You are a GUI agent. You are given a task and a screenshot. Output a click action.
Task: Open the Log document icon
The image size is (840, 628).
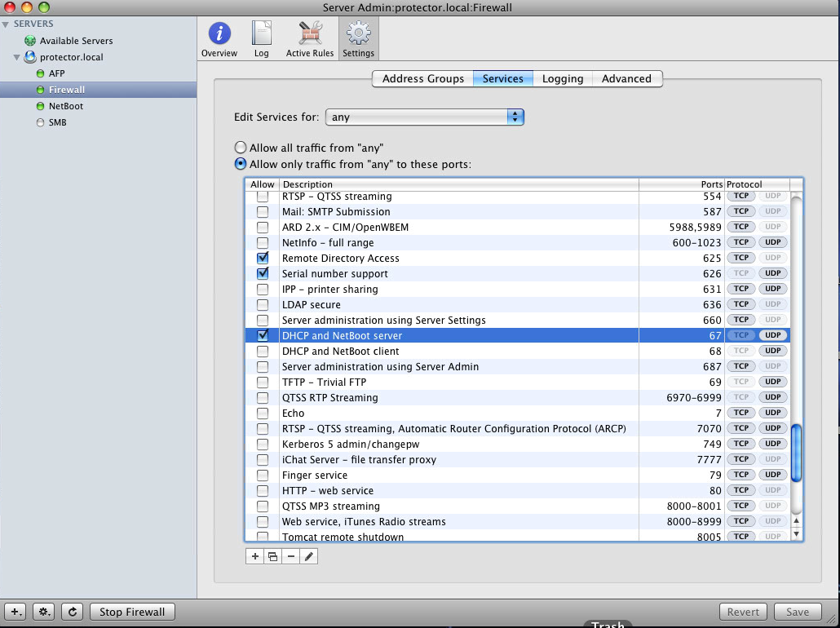262,33
